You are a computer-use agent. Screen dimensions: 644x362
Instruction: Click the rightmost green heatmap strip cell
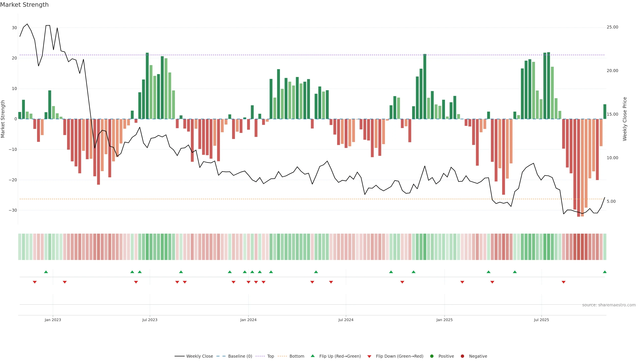(x=604, y=247)
